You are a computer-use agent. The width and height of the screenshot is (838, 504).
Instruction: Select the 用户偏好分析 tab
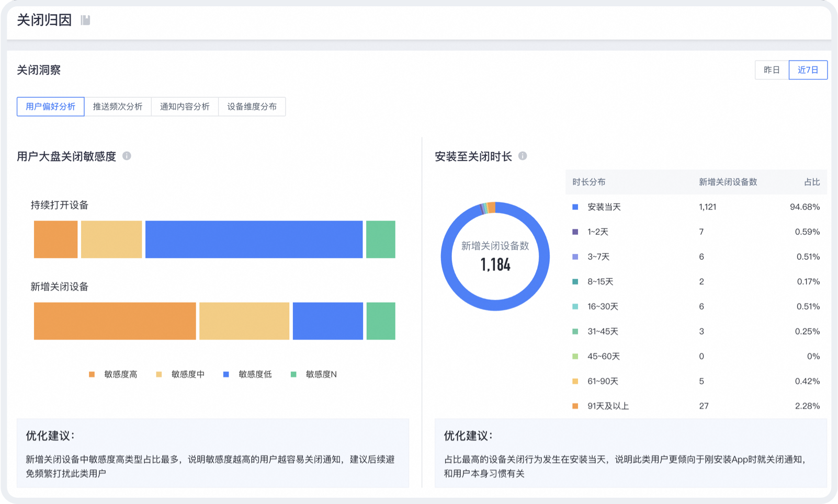50,107
